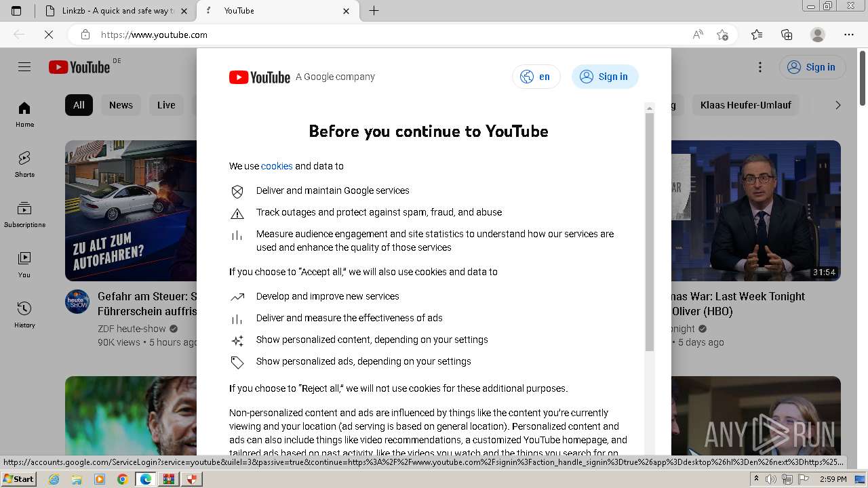Open Edge Settings and more menu
868x488 pixels.
[849, 35]
